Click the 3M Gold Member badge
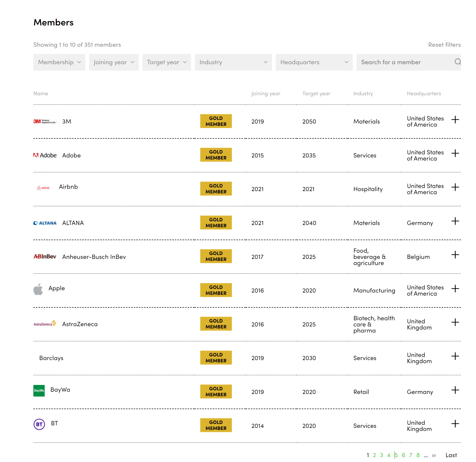476x462 pixels. [x=216, y=121]
